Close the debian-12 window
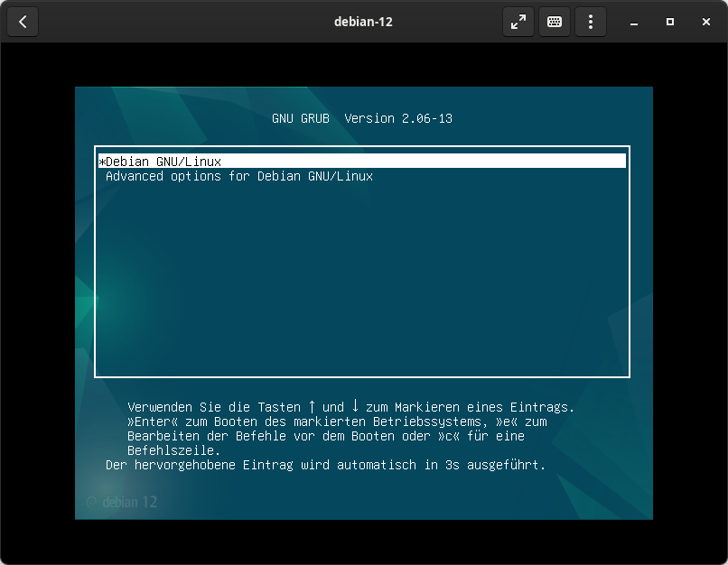This screenshot has height=565, width=728. [706, 22]
